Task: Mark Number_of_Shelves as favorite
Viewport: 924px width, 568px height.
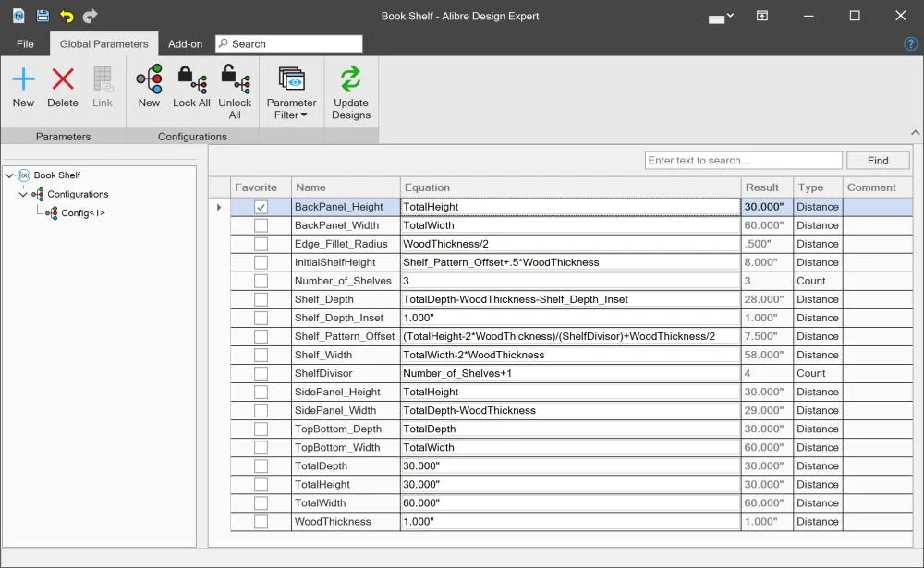Action: coord(261,281)
